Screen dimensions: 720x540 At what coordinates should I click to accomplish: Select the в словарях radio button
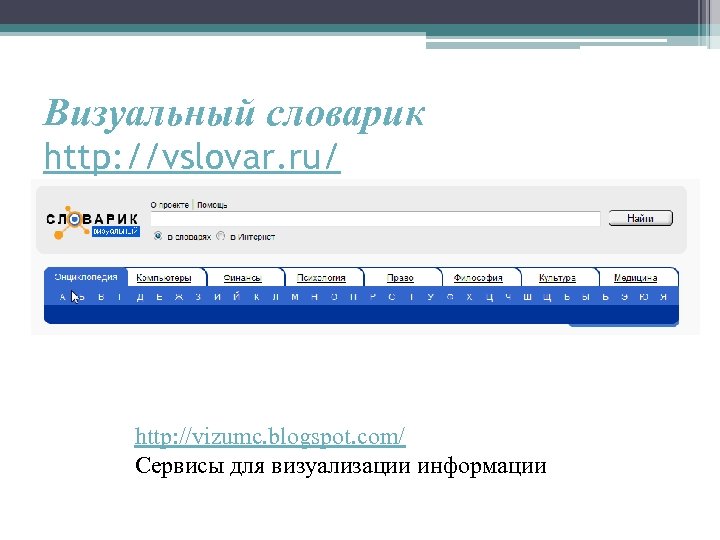[158, 236]
